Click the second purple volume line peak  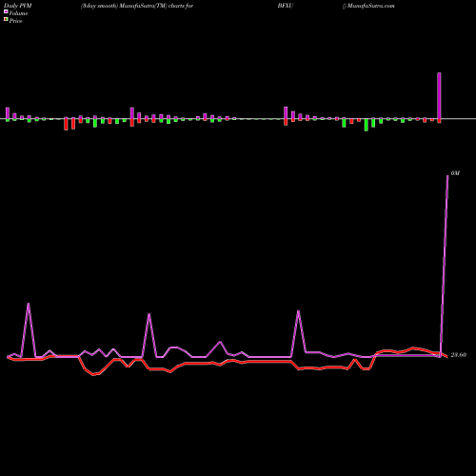[149, 314]
